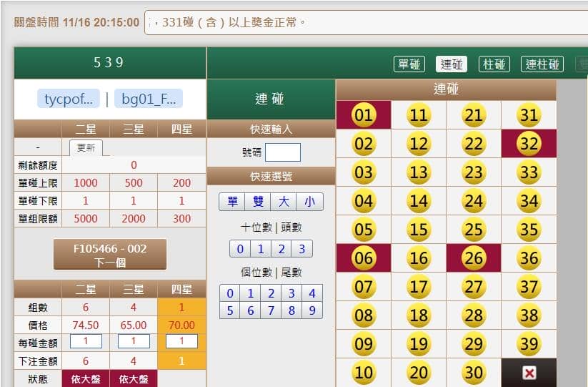Viewport: 588px width, 387px height.
Task: Click the 539 game title header
Action: coord(109,63)
